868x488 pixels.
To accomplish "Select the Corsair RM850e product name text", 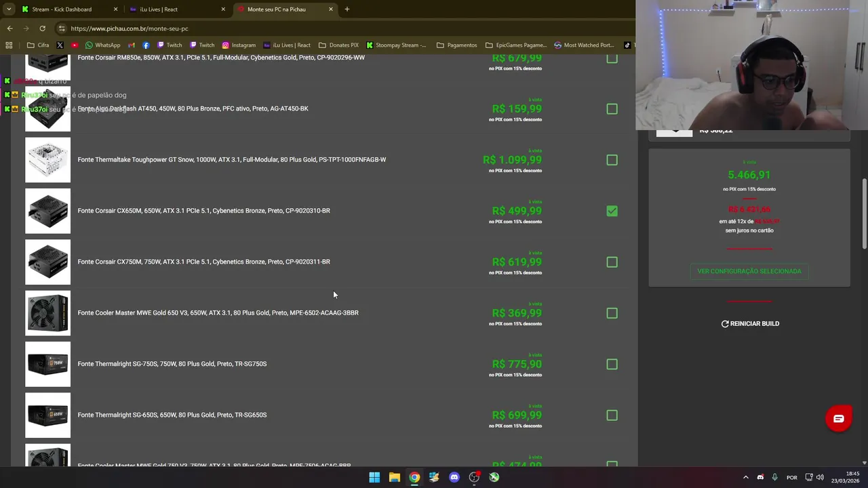I will [x=221, y=58].
